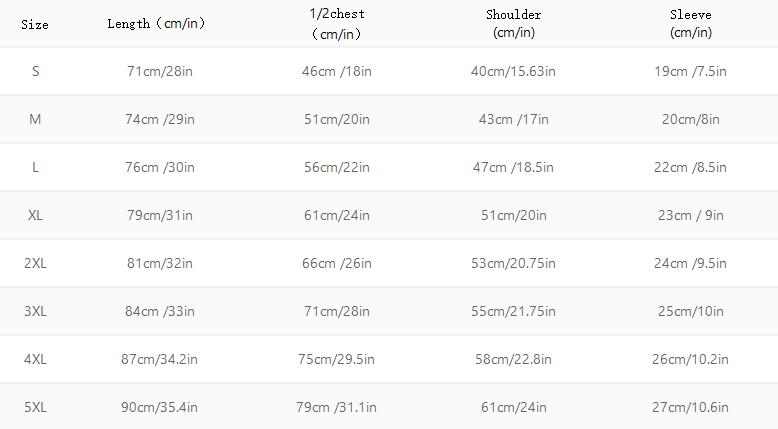Click the Shoulder column header
Screen dimensions: 778x429
click(x=513, y=24)
